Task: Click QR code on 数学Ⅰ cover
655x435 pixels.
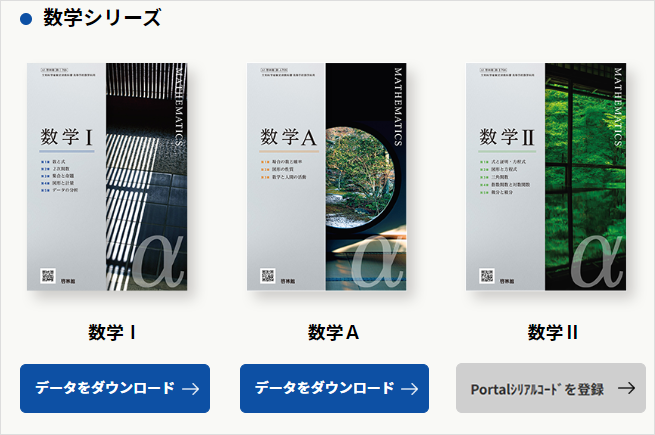Action: (48, 276)
